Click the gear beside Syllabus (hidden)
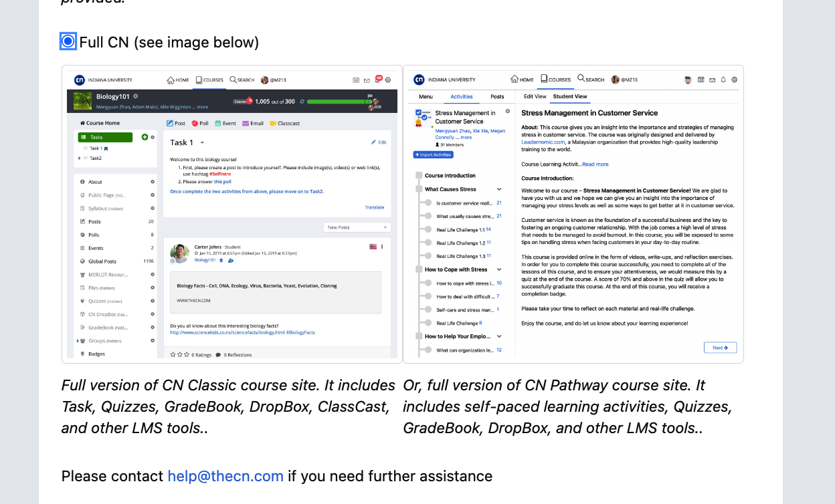 [x=153, y=209]
